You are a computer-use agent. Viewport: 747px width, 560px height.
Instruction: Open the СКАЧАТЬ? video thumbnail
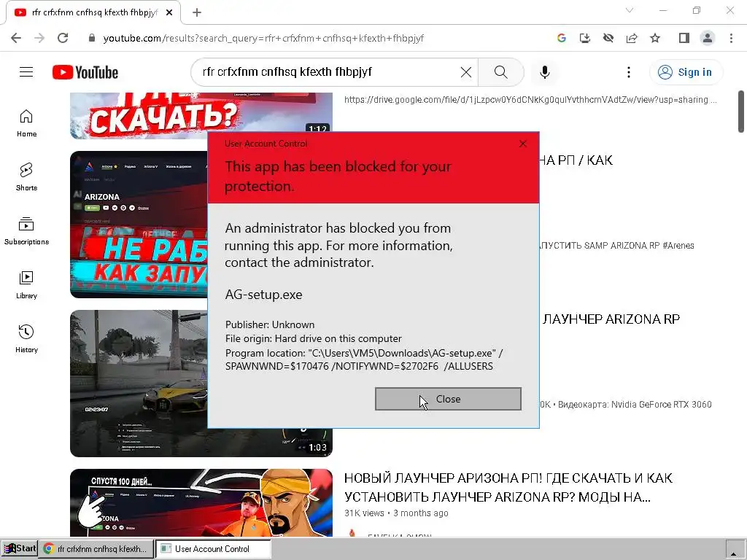[201, 116]
